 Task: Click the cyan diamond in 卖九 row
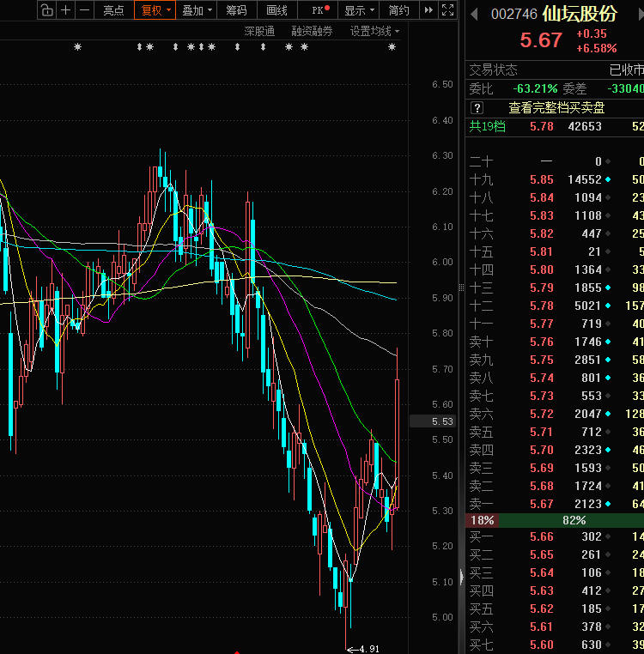pyautogui.click(x=608, y=360)
